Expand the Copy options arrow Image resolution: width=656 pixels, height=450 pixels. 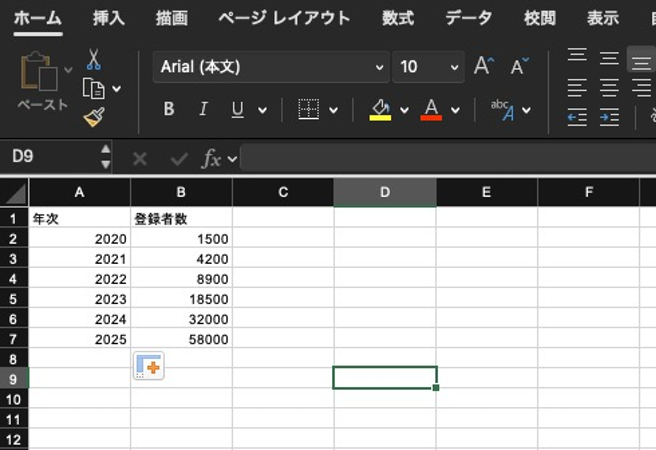coord(117,89)
